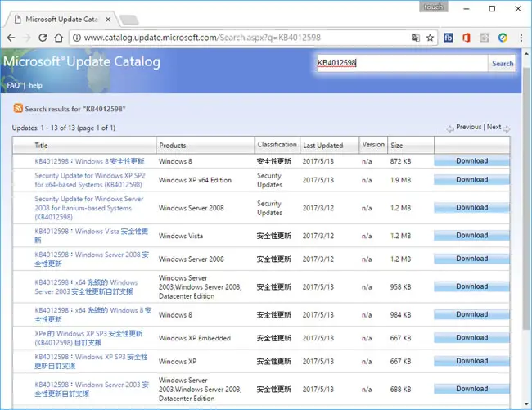
Task: Focus the KB4012598 search input field
Action: click(x=402, y=63)
